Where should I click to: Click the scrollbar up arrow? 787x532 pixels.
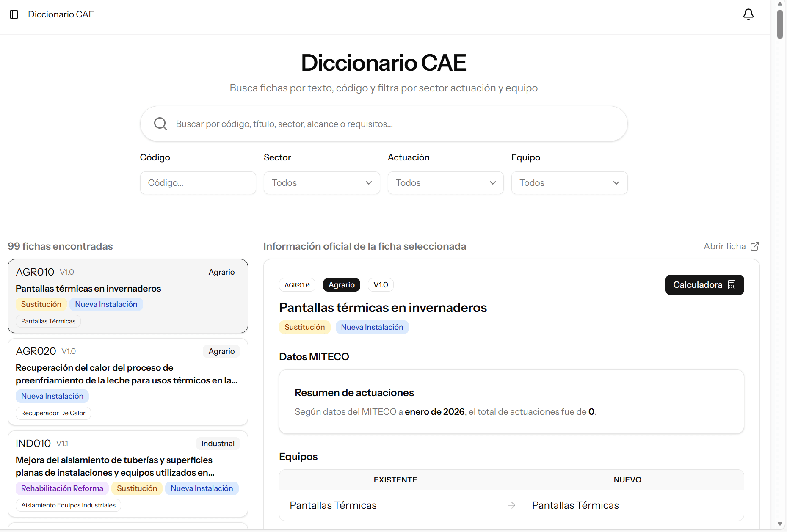[779, 3]
